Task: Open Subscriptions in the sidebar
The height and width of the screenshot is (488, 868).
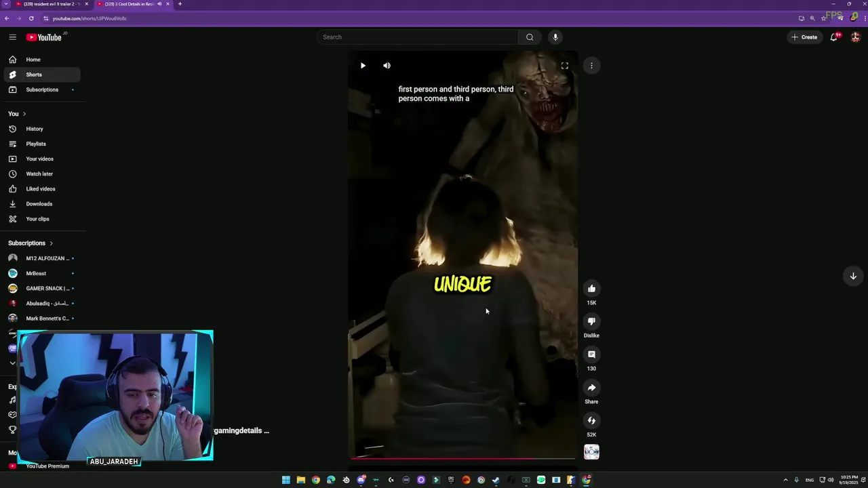Action: [x=42, y=89]
